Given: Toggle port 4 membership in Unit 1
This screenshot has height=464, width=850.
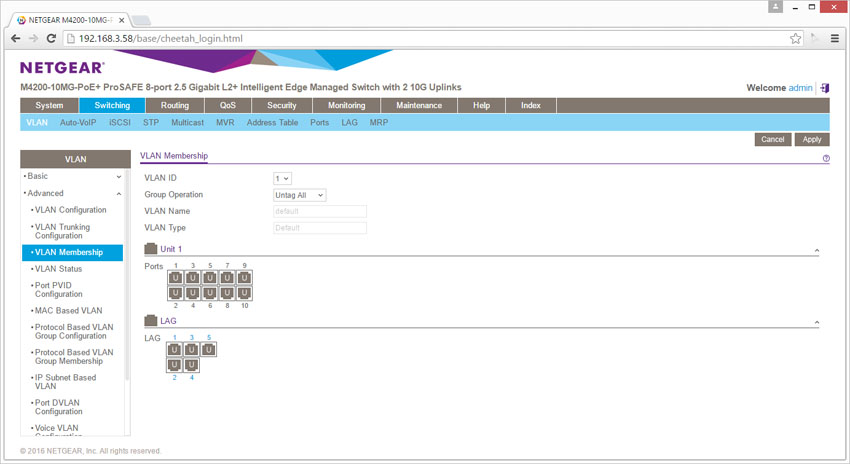Looking at the screenshot, I should pos(192,293).
